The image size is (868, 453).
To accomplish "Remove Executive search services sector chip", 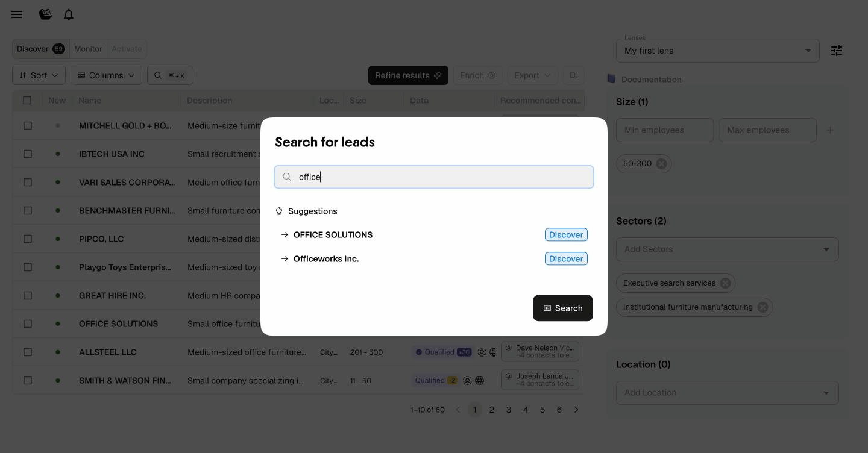I will pos(725,283).
